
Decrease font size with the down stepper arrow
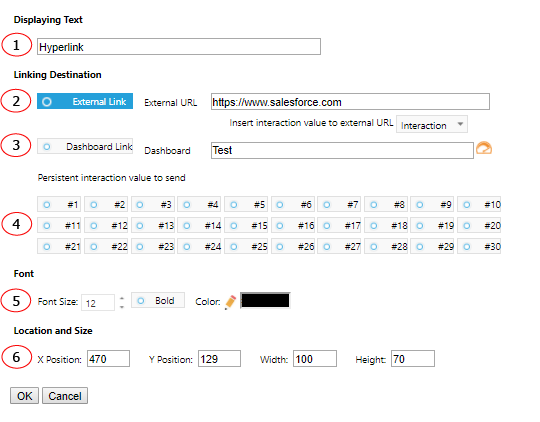122,307
